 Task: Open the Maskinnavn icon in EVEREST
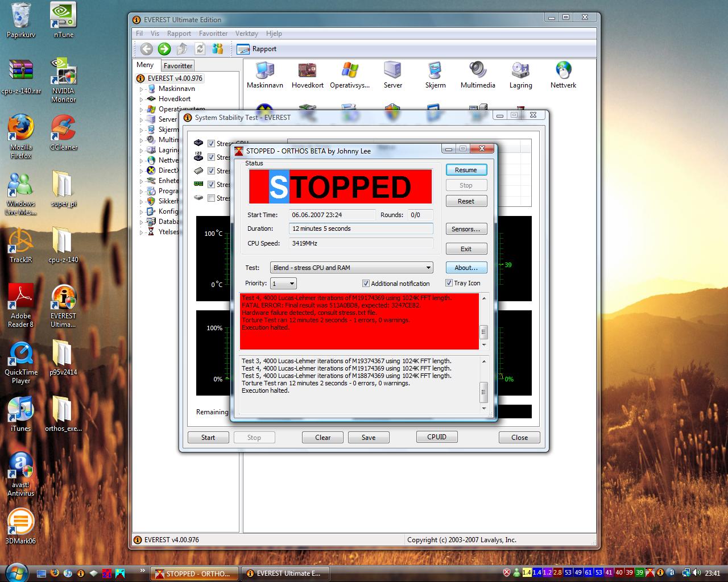264,75
